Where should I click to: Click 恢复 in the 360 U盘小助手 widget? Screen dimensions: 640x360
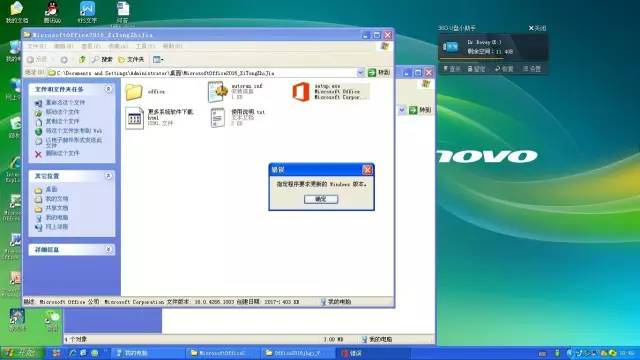[x=504, y=69]
